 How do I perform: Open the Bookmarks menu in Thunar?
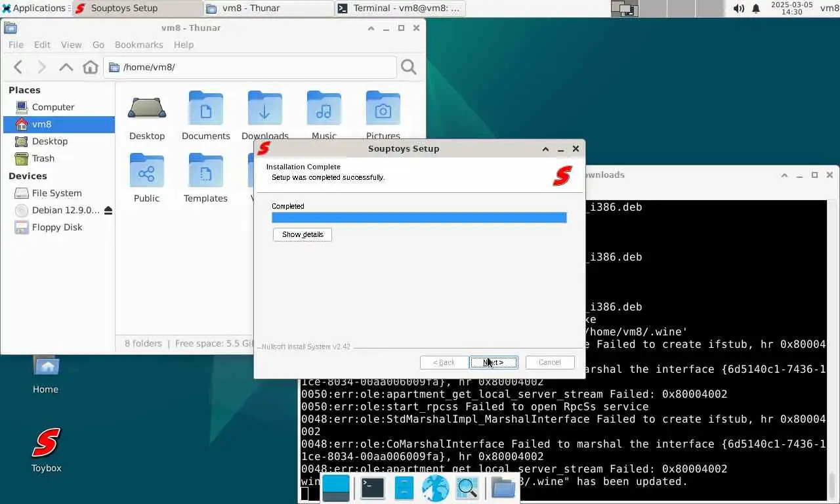[x=138, y=45]
